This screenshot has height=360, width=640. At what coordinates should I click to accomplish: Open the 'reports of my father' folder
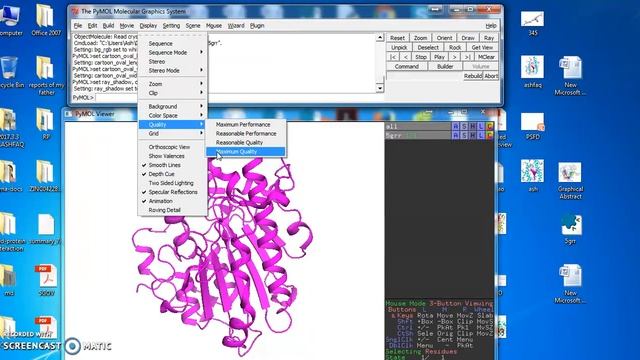[46, 76]
